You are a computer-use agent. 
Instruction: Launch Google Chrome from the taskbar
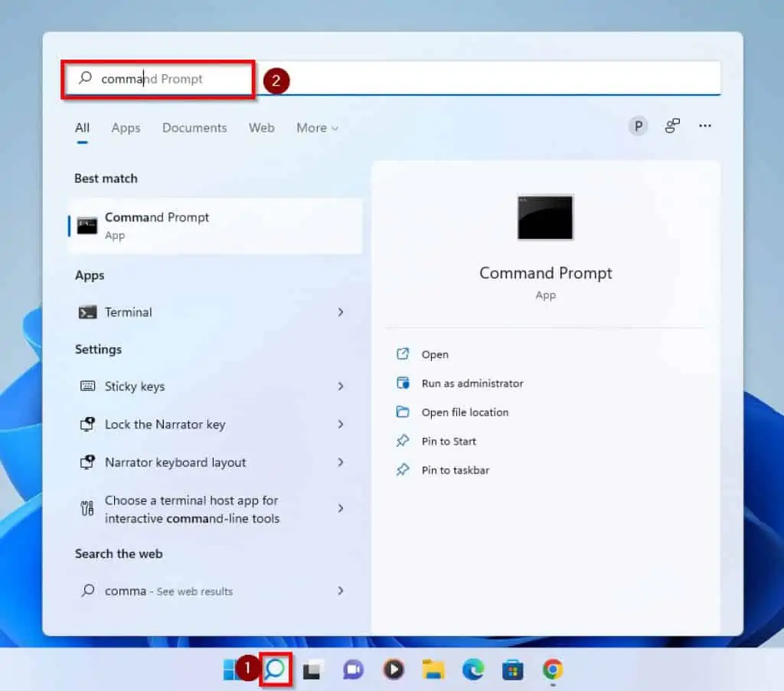point(553,670)
